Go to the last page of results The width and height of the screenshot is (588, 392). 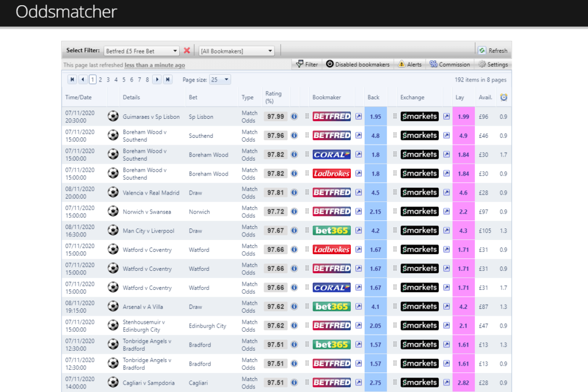168,79
